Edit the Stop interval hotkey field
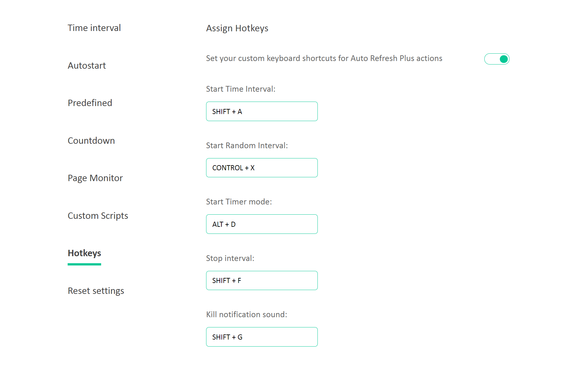The image size is (588, 368). point(262,280)
